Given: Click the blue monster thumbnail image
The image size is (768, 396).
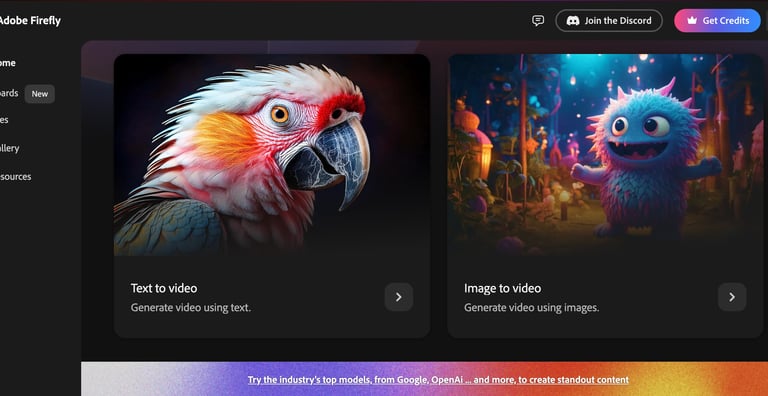Looking at the screenshot, I should (605, 155).
